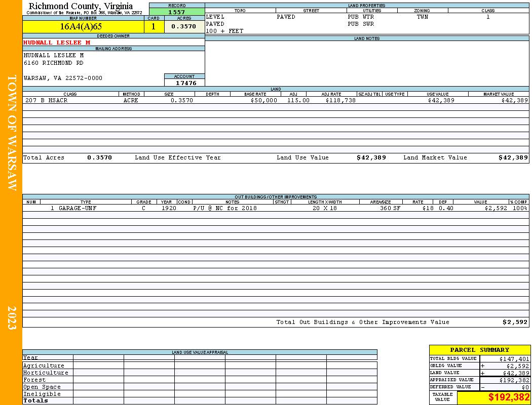This screenshot has width=532, height=405.
Task: Select the Forest row label
Action: pos(34,380)
